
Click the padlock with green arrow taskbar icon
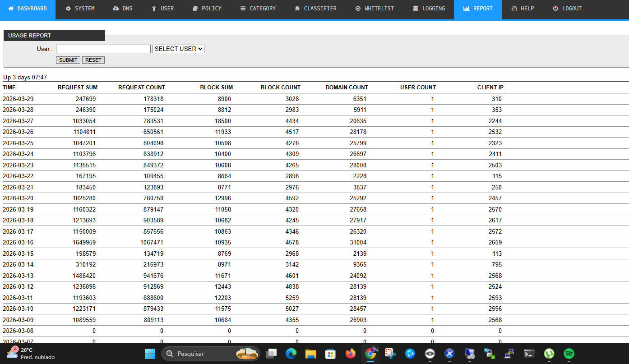click(x=489, y=354)
